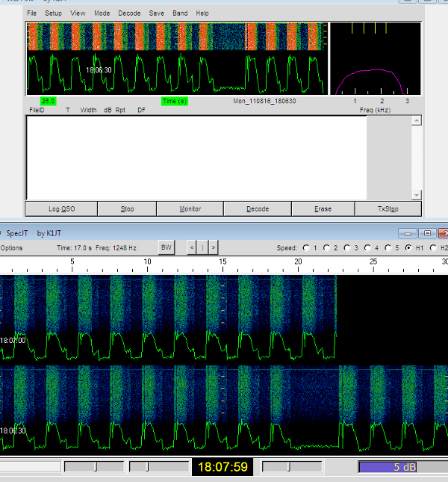Viewport: 448px width, 482px height.
Task: Select Speed 3 radio button
Action: (x=346, y=248)
